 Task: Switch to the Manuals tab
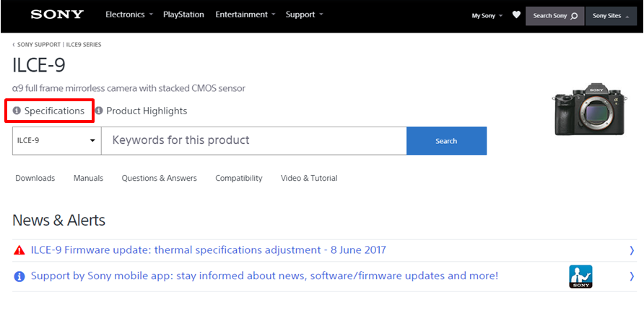[x=88, y=178]
